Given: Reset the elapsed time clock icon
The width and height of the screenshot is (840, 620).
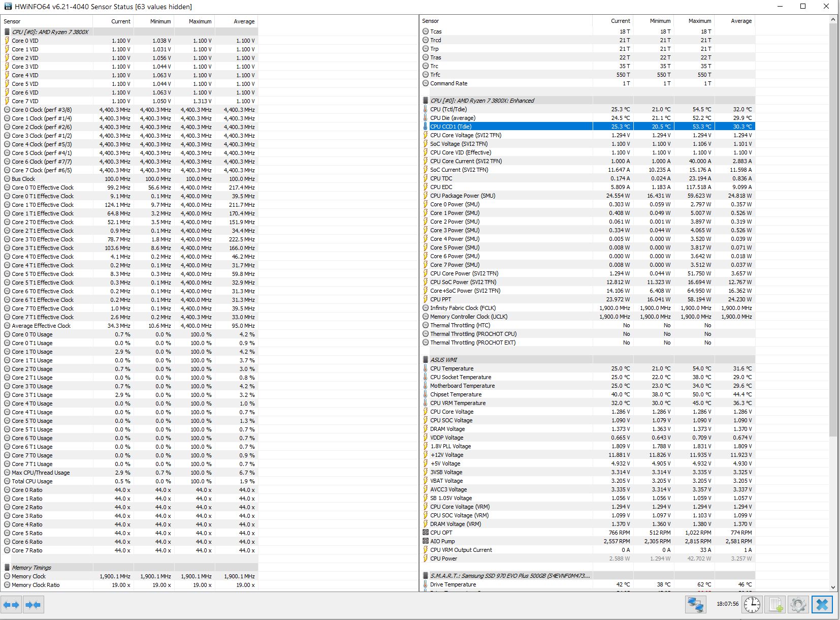Looking at the screenshot, I should [752, 605].
